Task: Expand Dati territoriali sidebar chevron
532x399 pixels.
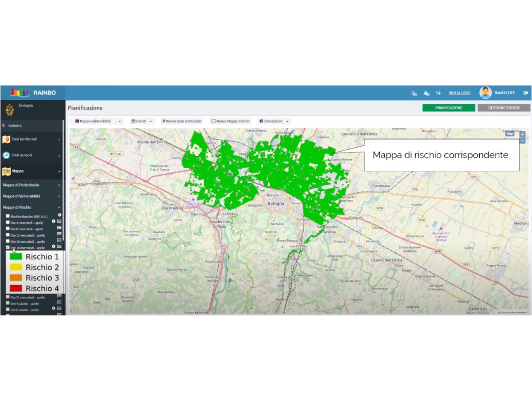Action: (59, 139)
